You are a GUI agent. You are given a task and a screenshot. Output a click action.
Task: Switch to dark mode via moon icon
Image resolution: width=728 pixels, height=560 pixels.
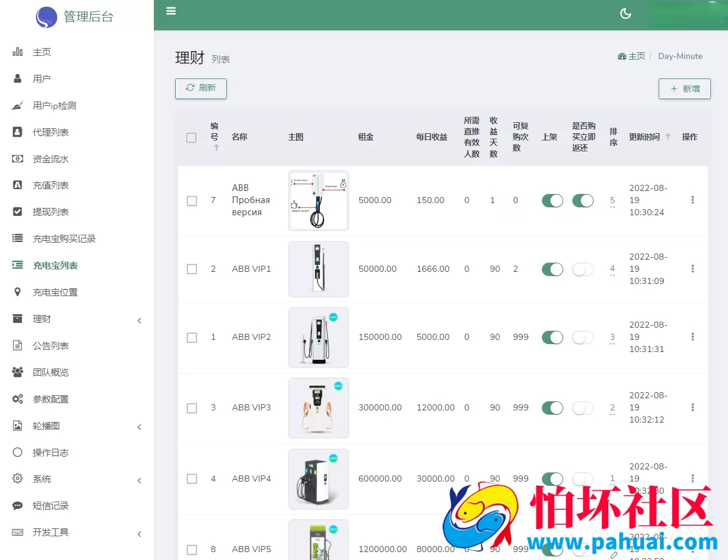tap(625, 13)
